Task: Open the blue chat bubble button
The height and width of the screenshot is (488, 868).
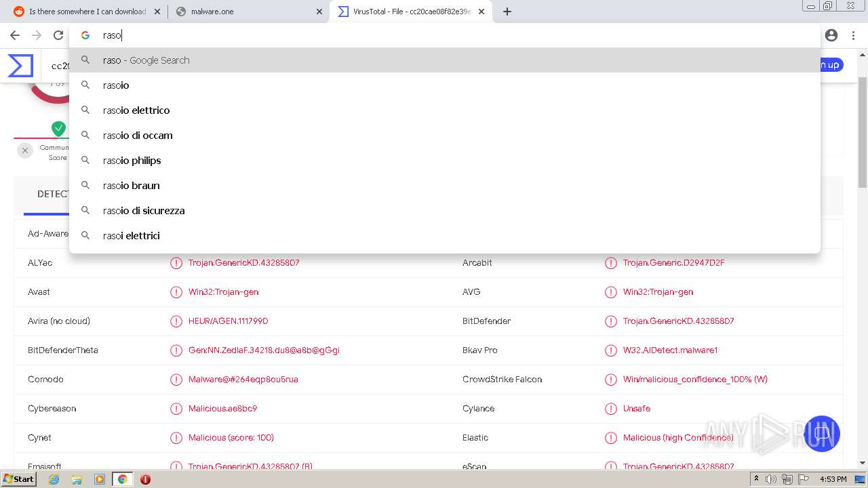Action: (822, 434)
